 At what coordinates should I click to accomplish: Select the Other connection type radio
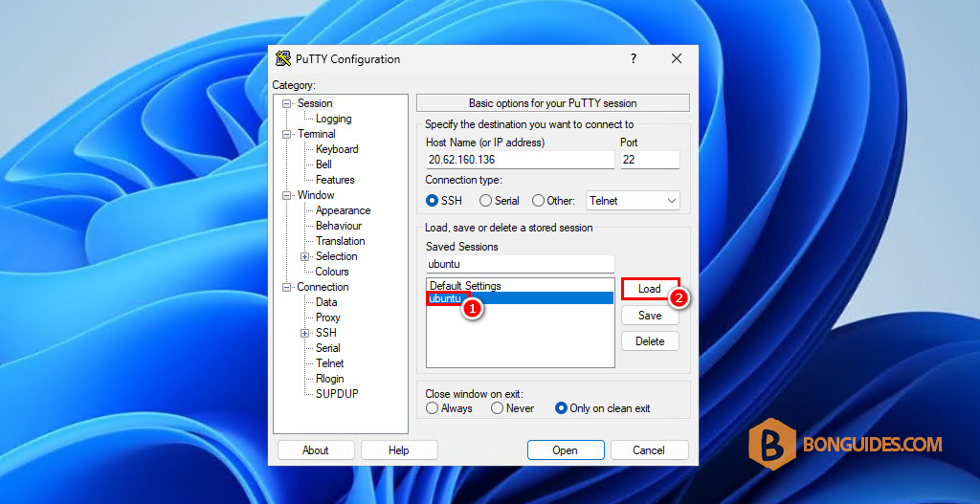tap(538, 201)
